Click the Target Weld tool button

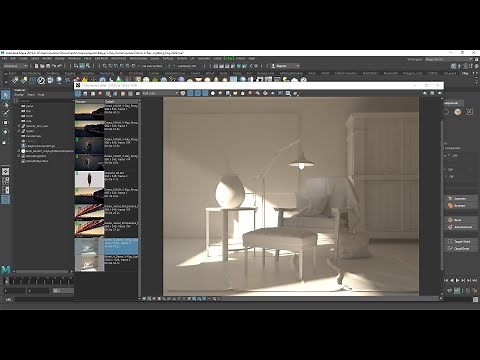(460, 241)
